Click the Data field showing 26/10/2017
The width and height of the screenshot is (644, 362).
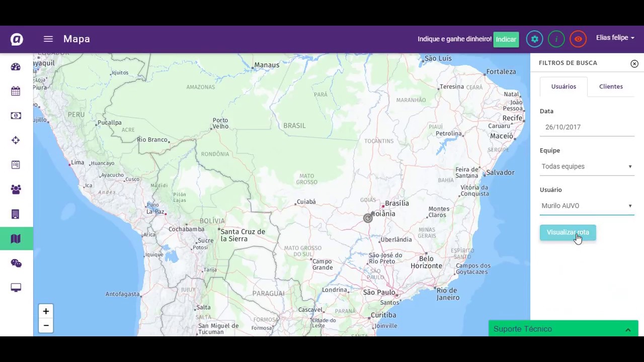[587, 127]
